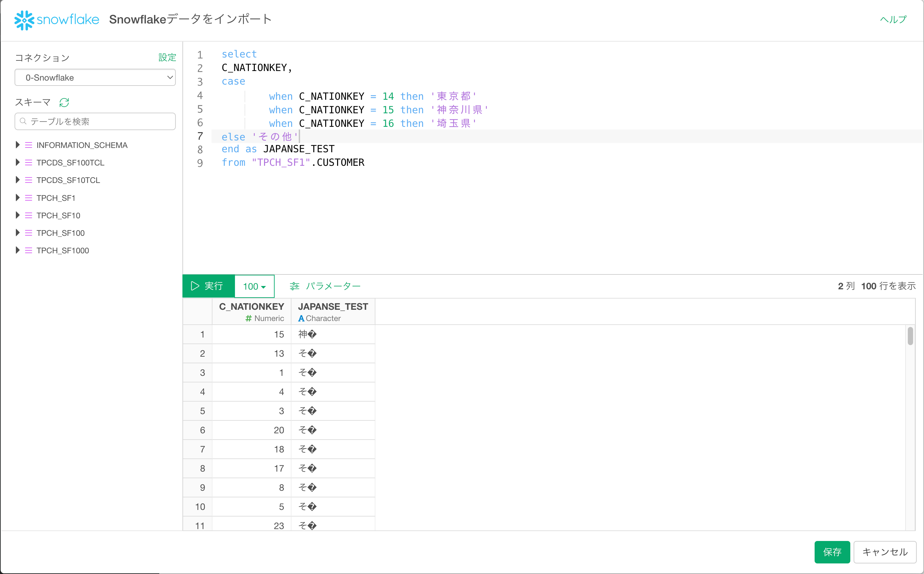Click the Numeric hash type icon

pos(249,318)
